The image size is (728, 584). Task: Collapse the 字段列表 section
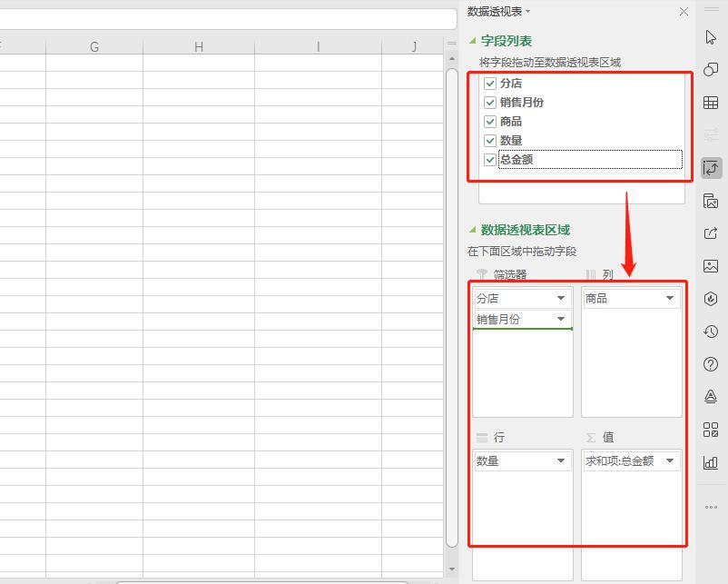pos(472,41)
